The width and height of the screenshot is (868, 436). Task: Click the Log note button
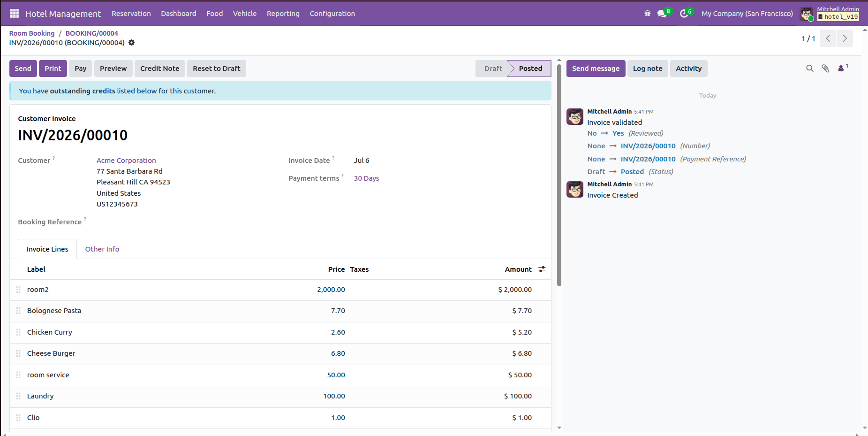[x=648, y=69]
